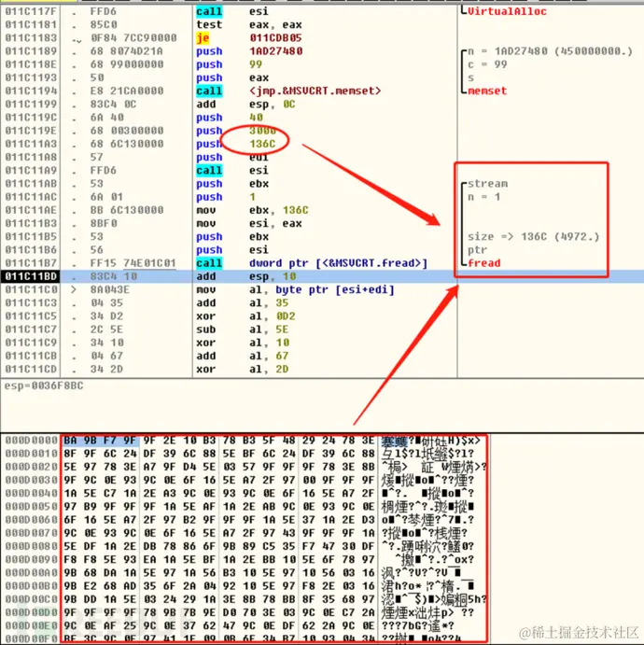Click the 'stream' argument comment
This screenshot has width=644, height=645.
pyautogui.click(x=487, y=184)
